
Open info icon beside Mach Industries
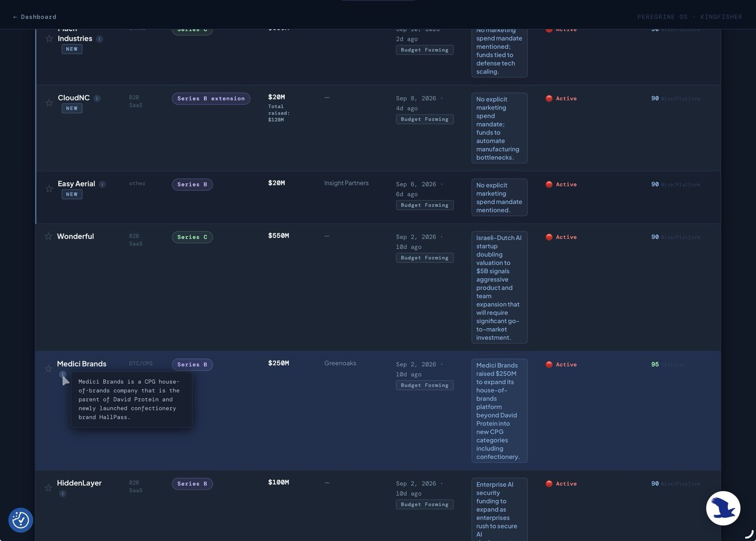pos(99,39)
